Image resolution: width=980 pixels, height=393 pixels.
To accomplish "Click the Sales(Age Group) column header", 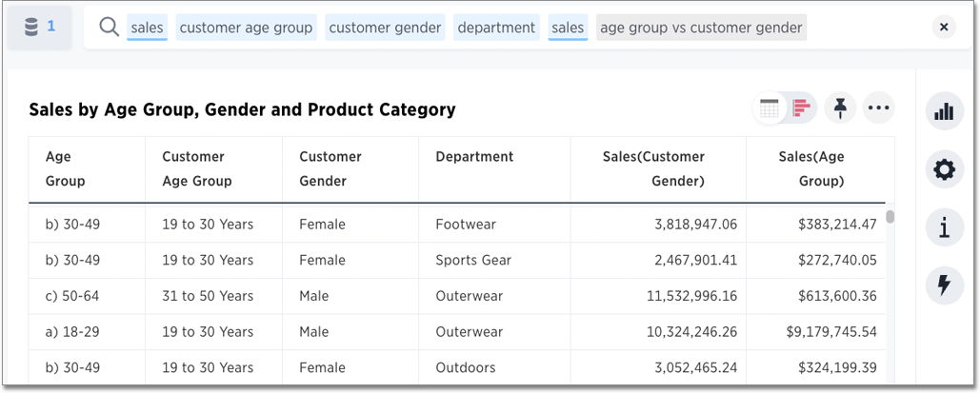I will click(x=810, y=168).
